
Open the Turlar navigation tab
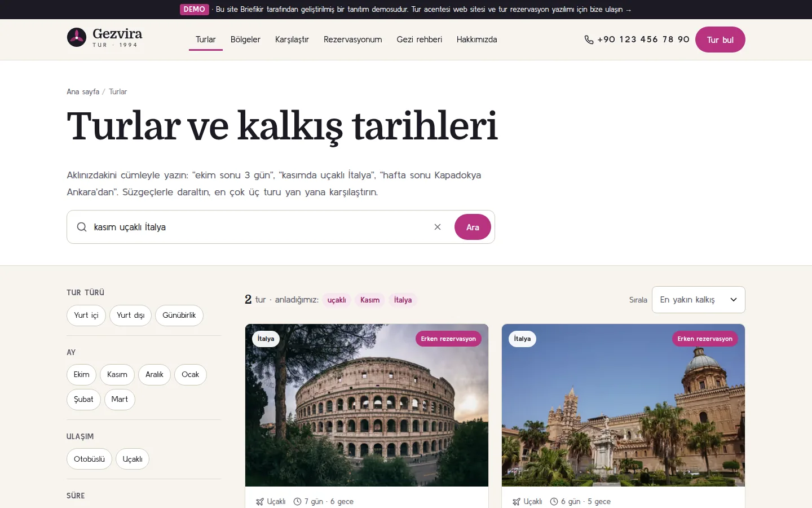click(x=206, y=40)
